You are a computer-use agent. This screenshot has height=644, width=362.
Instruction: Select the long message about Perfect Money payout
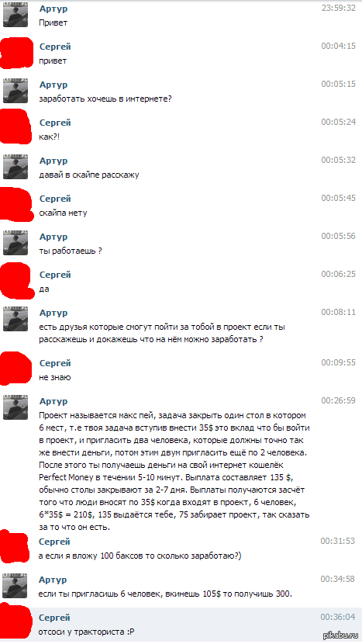pos(174,471)
